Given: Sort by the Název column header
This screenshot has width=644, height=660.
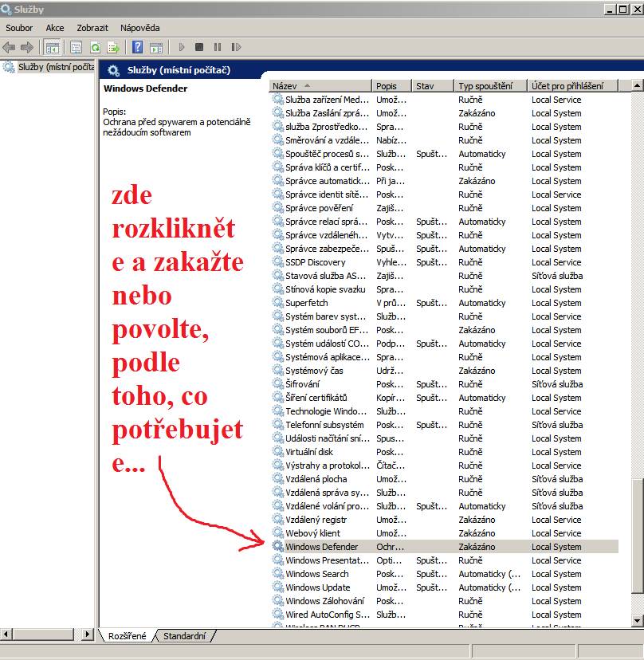Looking at the screenshot, I should tap(320, 86).
